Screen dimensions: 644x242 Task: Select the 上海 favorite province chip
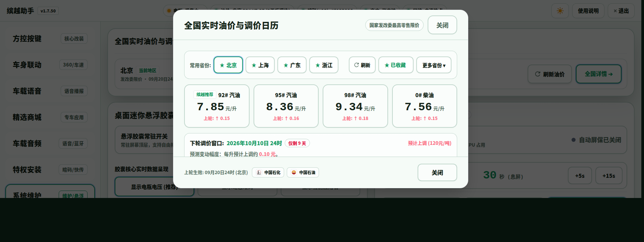point(260,65)
